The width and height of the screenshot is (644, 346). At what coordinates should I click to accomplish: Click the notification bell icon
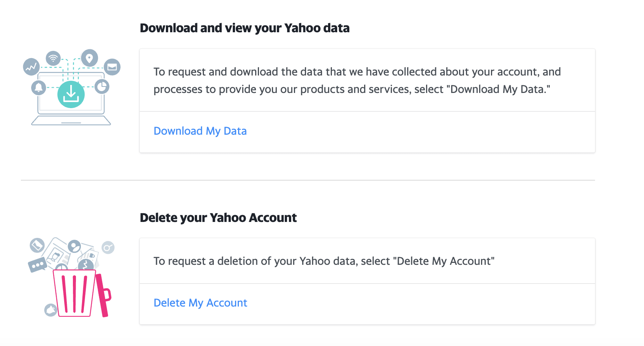38,88
